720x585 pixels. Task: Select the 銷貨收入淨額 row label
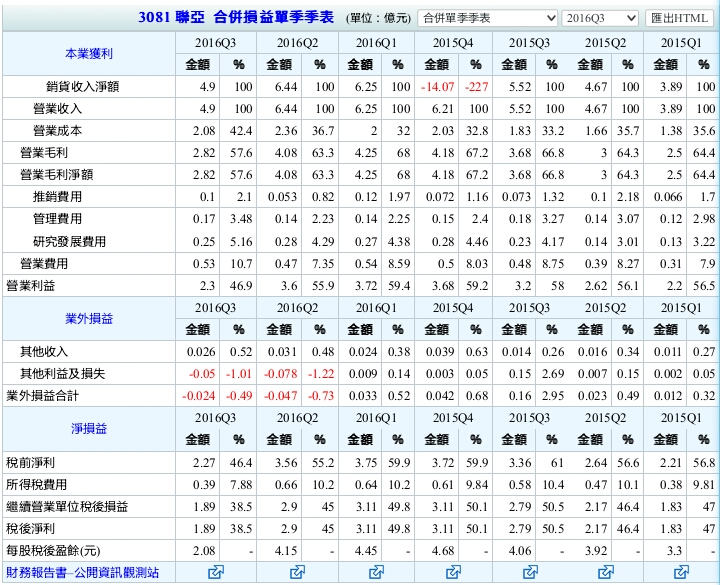(83, 86)
